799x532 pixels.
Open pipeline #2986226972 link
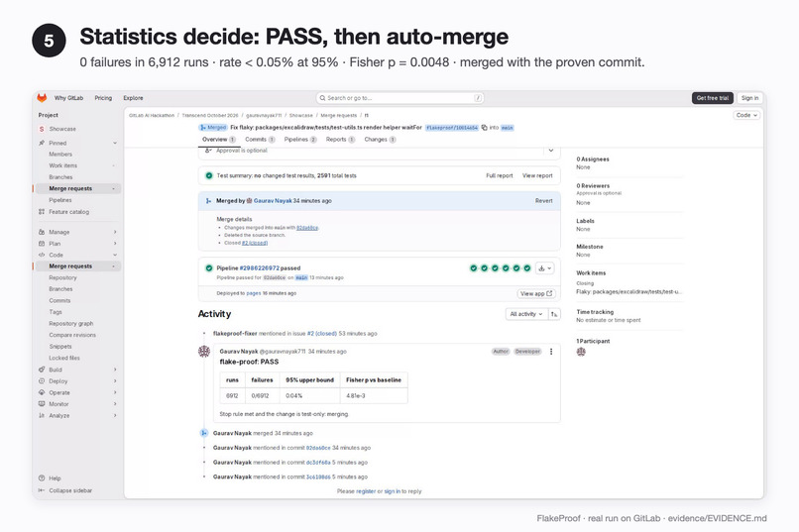[x=260, y=268]
